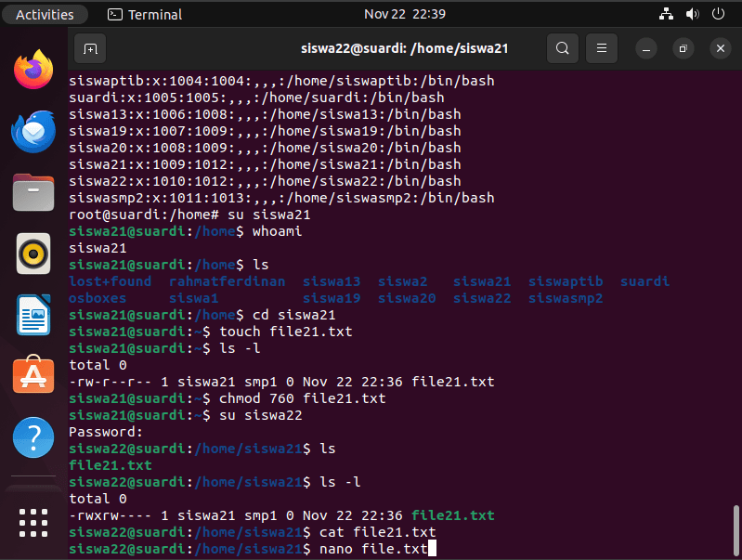Viewport: 742px width, 560px height.
Task: Click the 'root@suardi:/home# su siswa21' line
Action: tap(189, 215)
